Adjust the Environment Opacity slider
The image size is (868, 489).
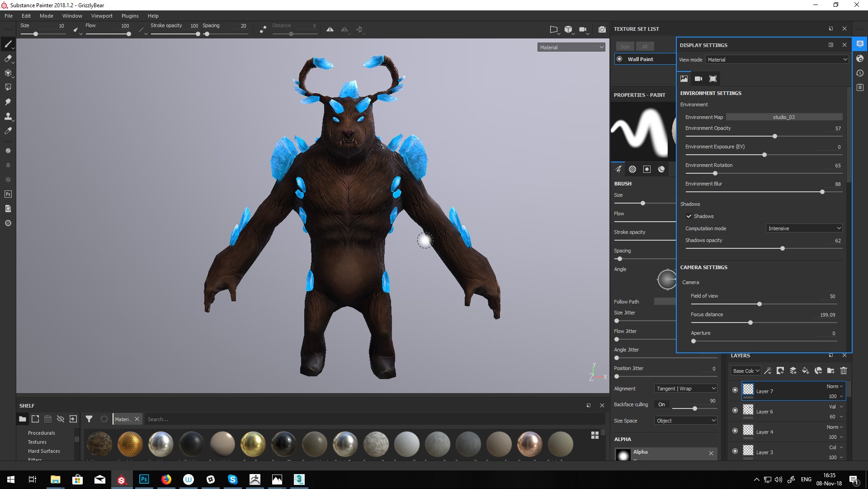(764, 136)
